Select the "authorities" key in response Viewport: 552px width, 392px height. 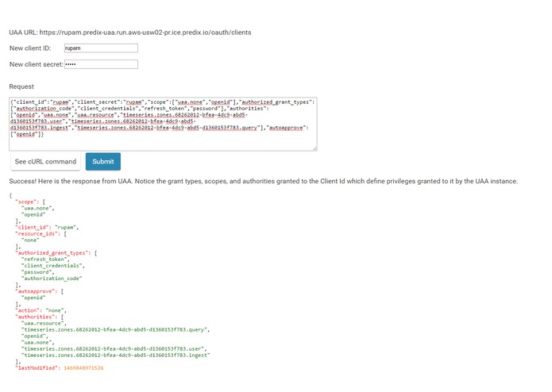(x=37, y=317)
